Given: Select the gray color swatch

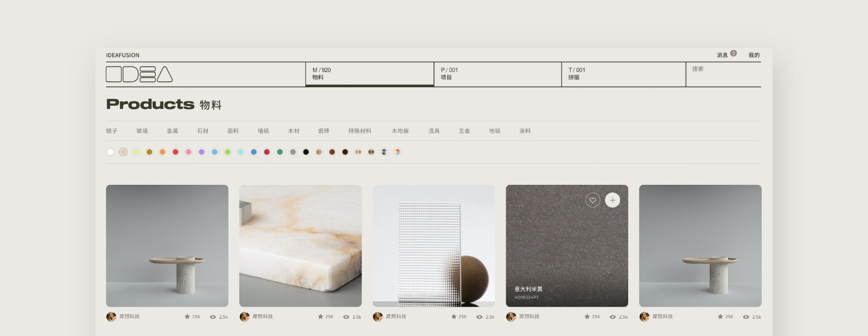Looking at the screenshot, I should (293, 152).
